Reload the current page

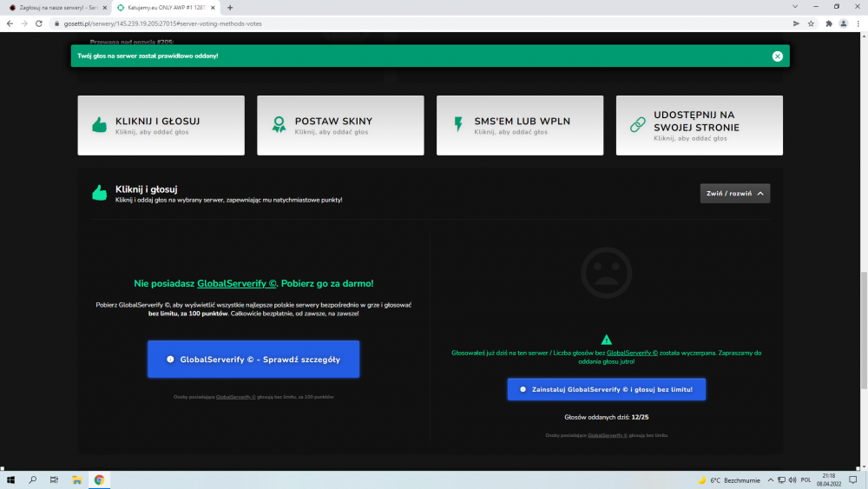(x=39, y=23)
